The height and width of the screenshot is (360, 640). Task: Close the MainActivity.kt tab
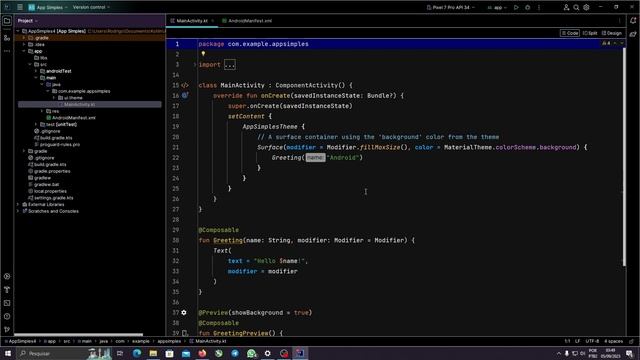(213, 20)
